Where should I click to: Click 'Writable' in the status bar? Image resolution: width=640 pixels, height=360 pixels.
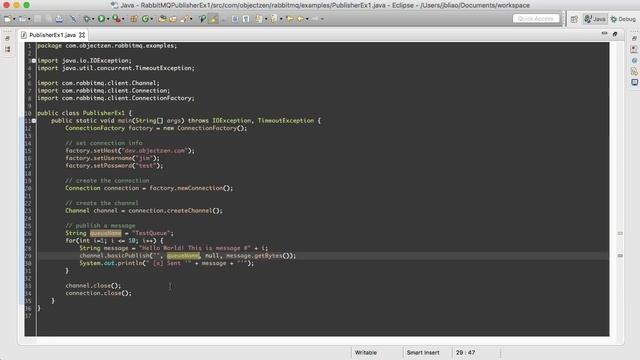366,353
